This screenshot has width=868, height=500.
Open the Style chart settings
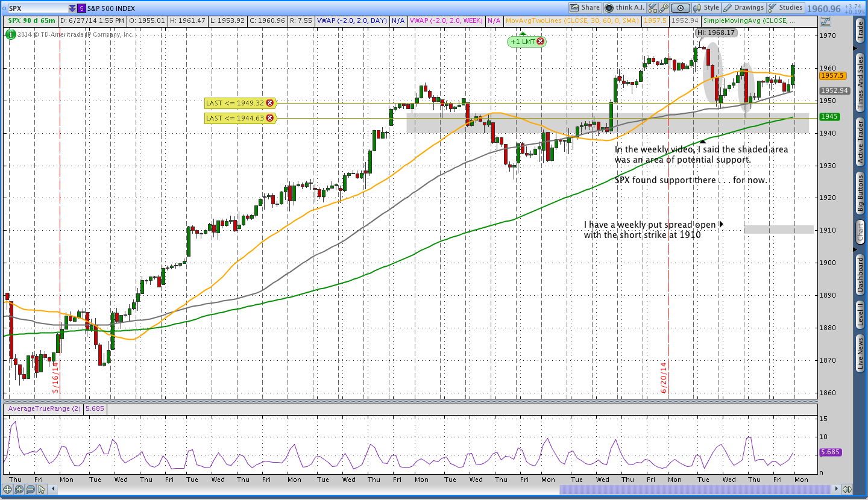[706, 8]
